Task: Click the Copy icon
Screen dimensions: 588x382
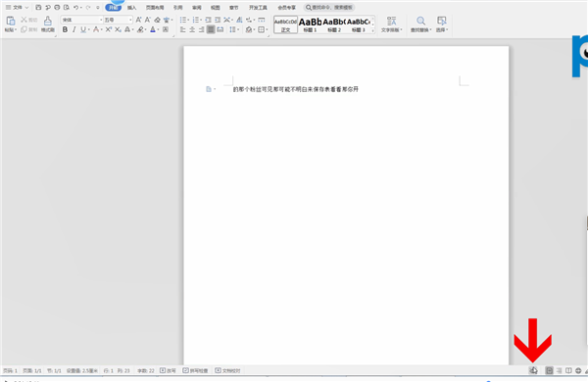Action: click(24, 29)
